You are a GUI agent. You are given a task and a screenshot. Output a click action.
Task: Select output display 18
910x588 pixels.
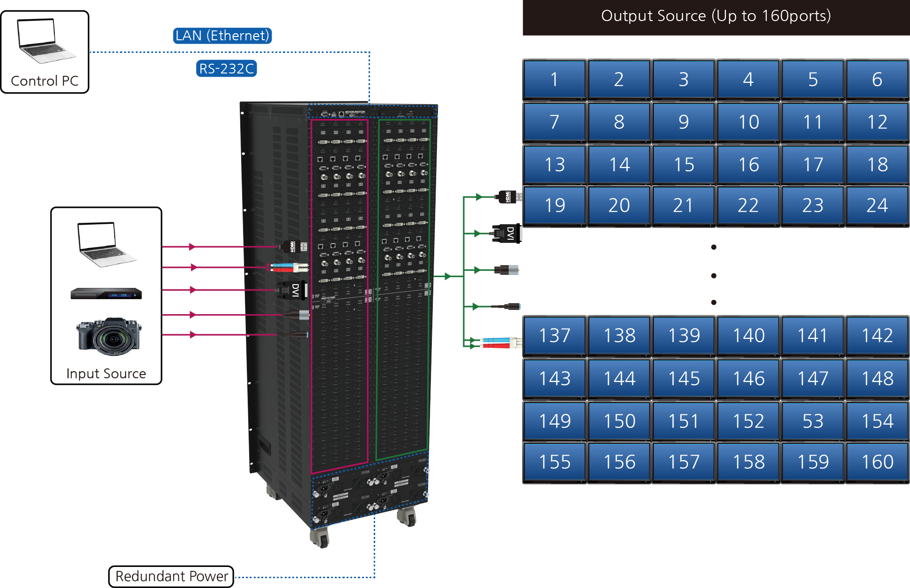tap(877, 164)
